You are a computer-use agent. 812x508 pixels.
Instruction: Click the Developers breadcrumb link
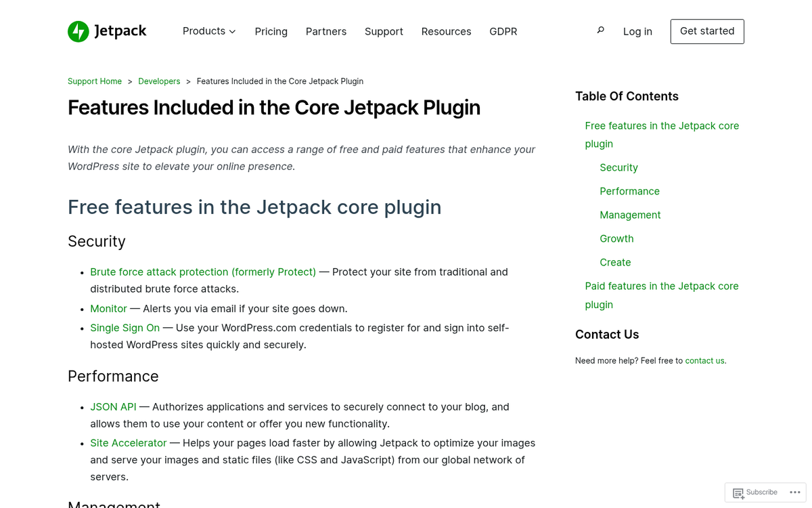(x=159, y=81)
